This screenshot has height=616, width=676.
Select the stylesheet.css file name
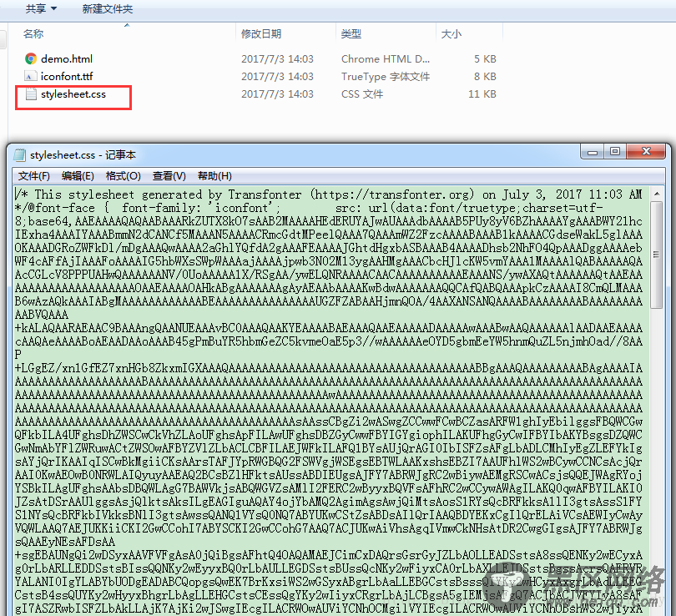click(73, 94)
